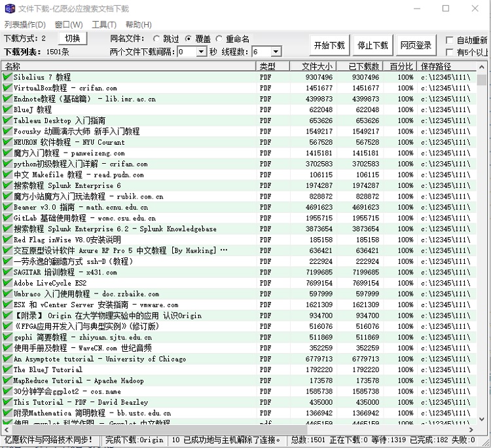Click the check icon beside Endnote教程 row

click(7, 98)
